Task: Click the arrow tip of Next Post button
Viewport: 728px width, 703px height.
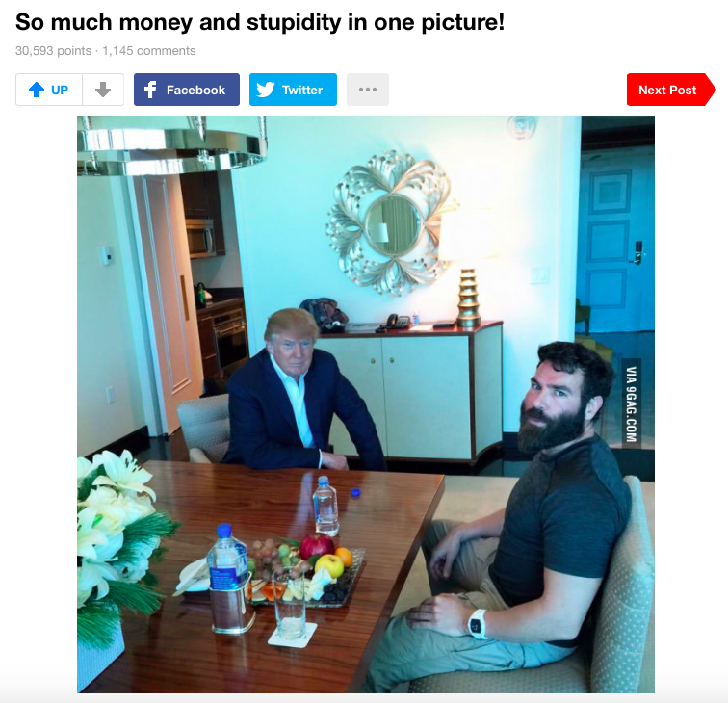Action: tap(710, 90)
